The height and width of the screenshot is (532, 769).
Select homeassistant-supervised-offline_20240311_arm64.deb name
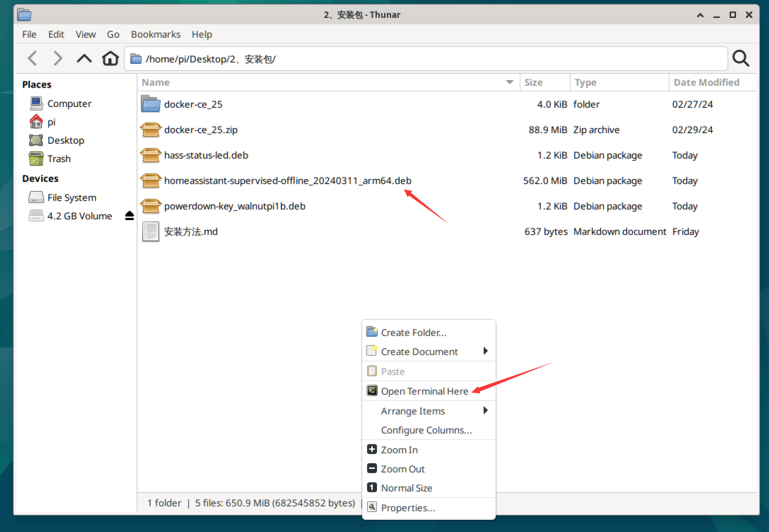[287, 180]
